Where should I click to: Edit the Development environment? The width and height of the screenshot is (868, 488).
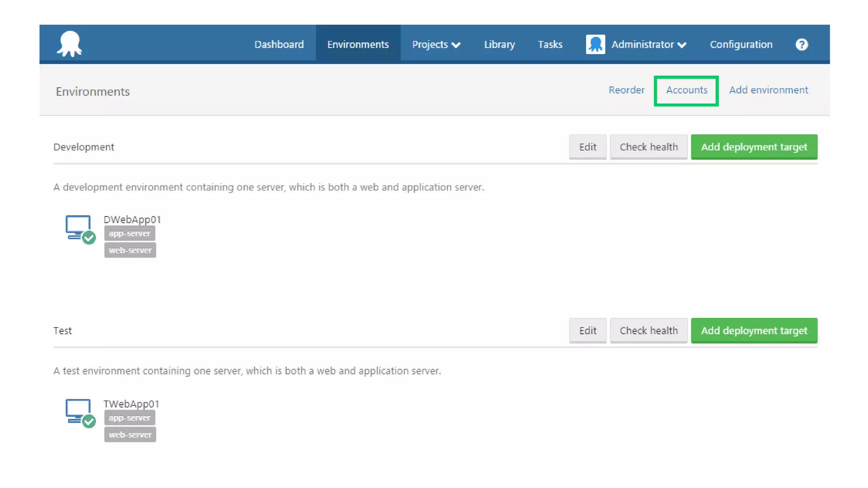point(587,147)
